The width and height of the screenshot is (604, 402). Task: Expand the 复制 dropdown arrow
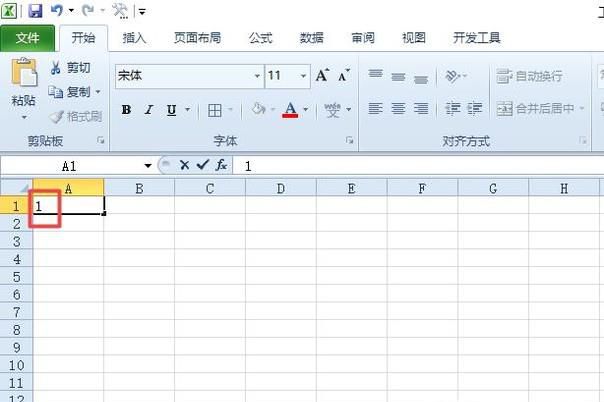point(98,92)
